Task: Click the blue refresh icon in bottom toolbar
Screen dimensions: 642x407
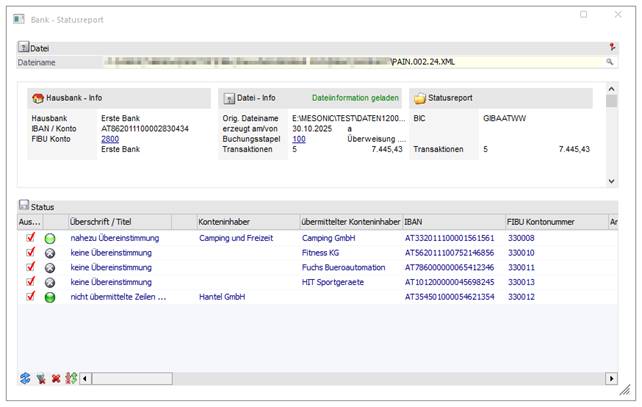Action: pos(25,379)
